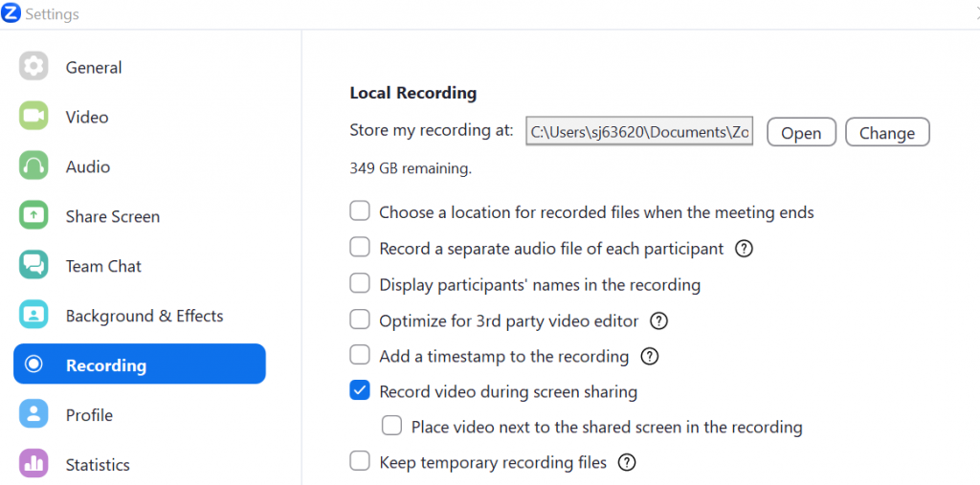Uncheck Record video during screen sharing
The height and width of the screenshot is (485, 980).
pos(360,390)
